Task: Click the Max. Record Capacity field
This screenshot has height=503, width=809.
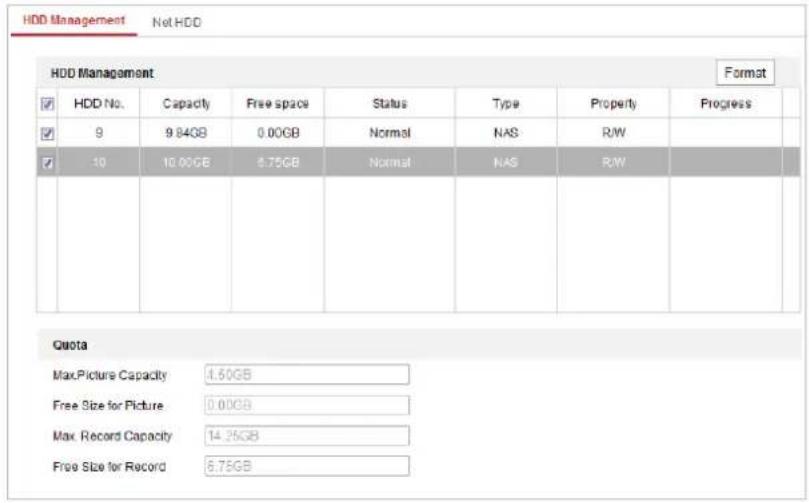Action: (x=307, y=436)
